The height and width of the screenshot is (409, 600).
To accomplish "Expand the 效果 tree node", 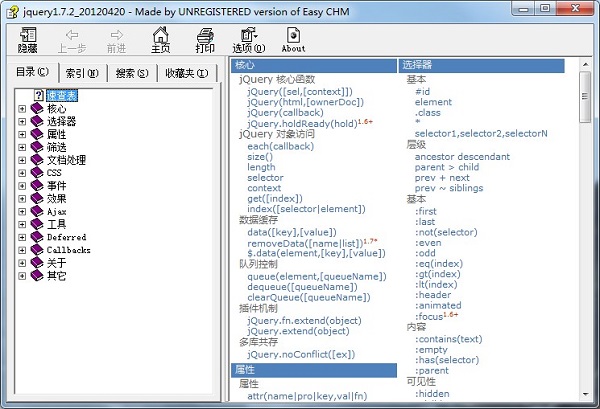I will coord(22,199).
